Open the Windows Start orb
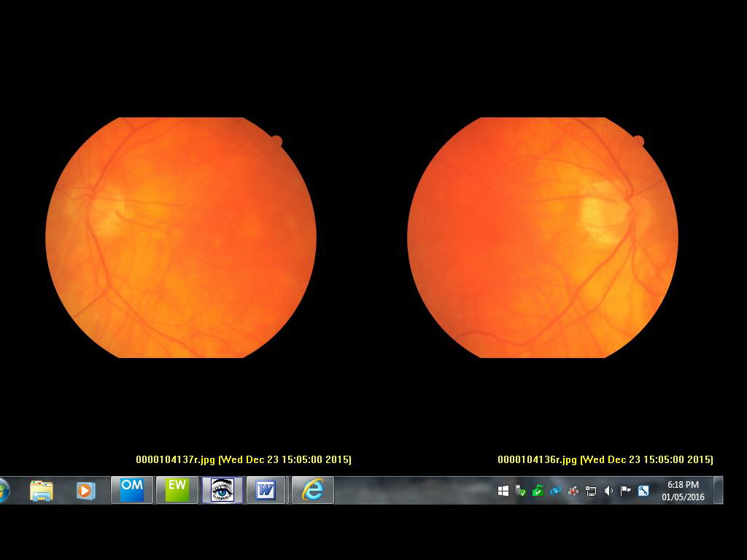747x560 pixels. (4, 490)
